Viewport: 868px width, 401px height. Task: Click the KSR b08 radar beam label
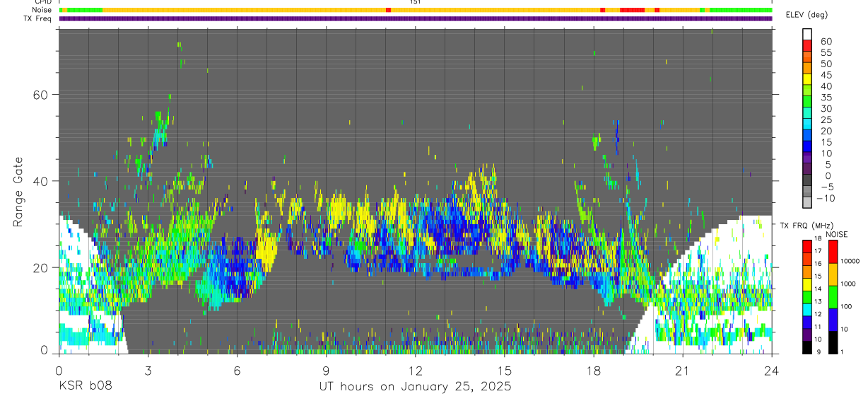click(85, 387)
